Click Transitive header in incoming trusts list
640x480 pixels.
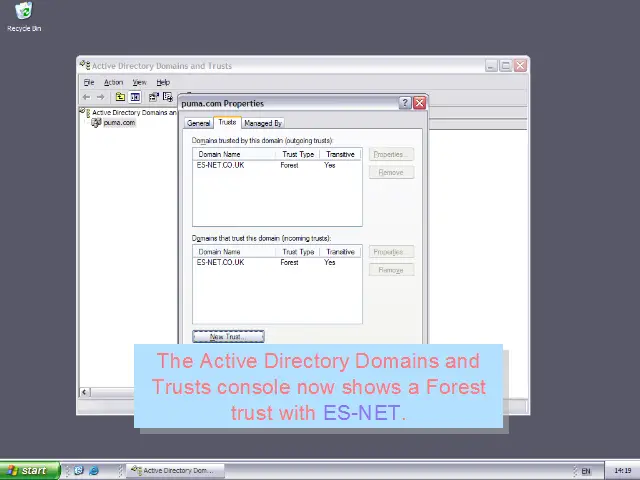[340, 252]
